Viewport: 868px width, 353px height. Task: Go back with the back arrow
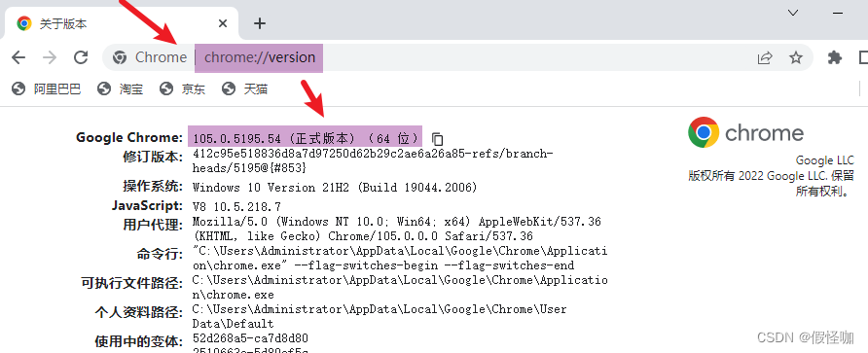click(x=18, y=57)
